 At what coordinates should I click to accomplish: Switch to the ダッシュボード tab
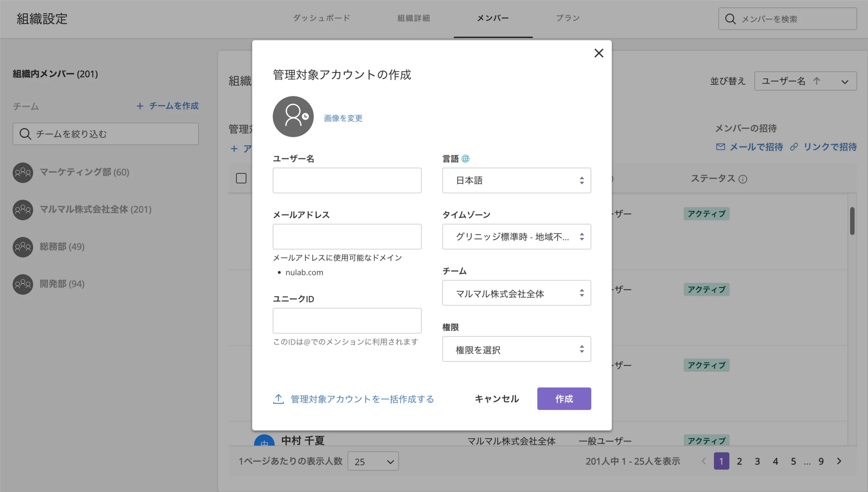pyautogui.click(x=321, y=18)
